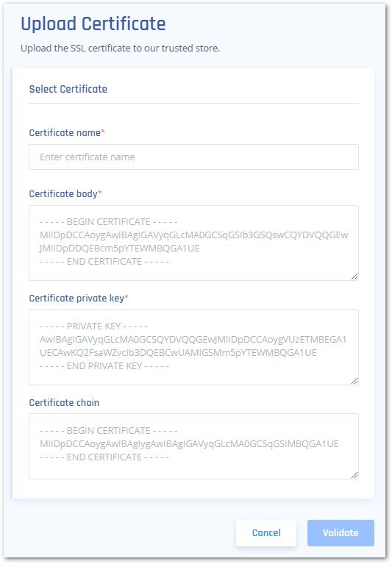Click the Validate button
Screen dimensions: 392x564
coord(341,532)
